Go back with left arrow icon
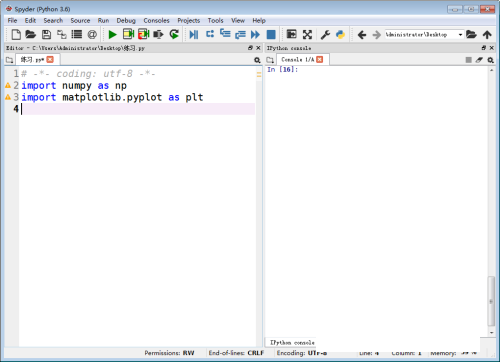Image resolution: width=500 pixels, height=362 pixels. (x=362, y=34)
